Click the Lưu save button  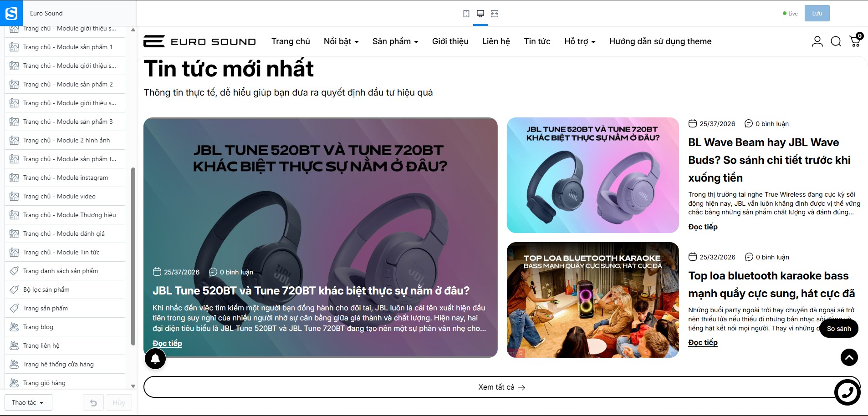[817, 13]
